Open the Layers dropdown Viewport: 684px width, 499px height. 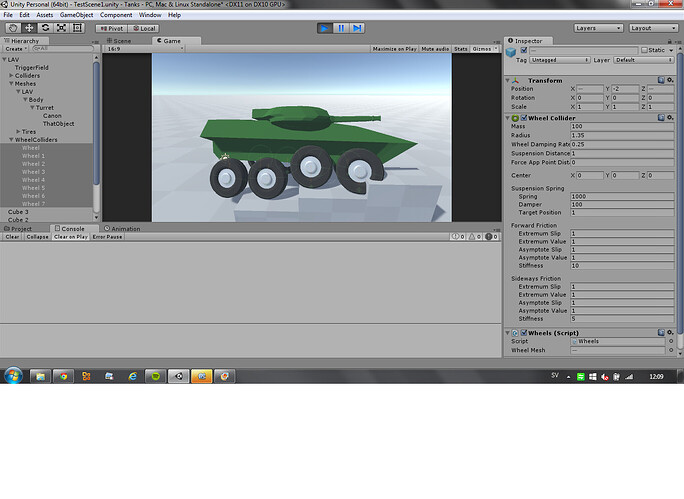coord(599,28)
